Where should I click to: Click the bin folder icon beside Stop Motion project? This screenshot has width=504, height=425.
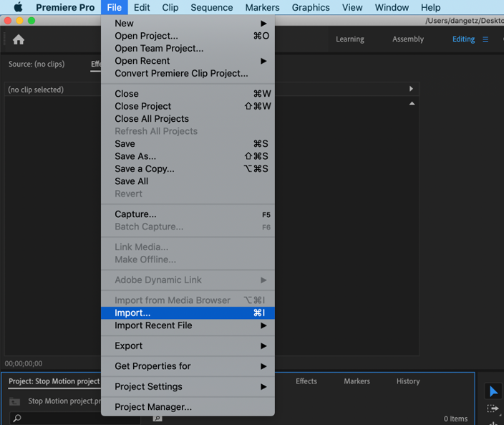(14, 401)
